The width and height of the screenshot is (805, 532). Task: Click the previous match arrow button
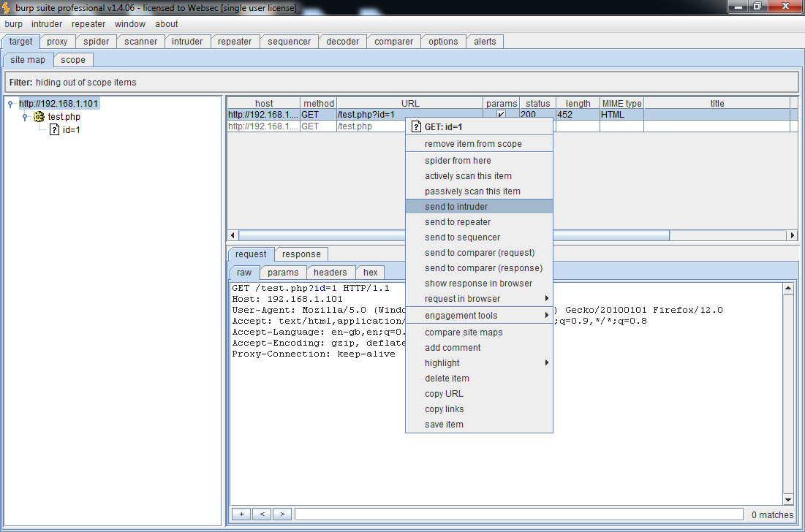coord(262,514)
